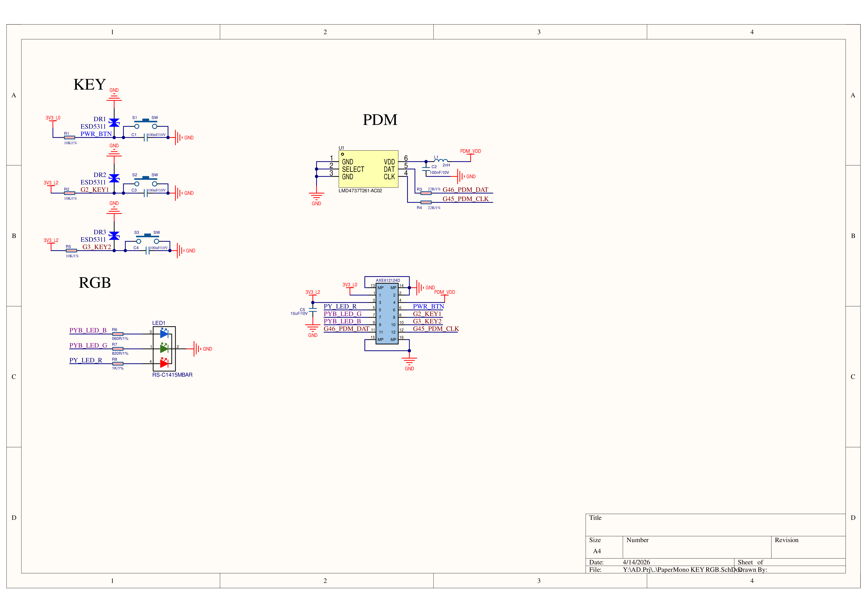Select resistor R6 560R/1% symbol
The height and width of the screenshot is (613, 868).
[x=118, y=334]
